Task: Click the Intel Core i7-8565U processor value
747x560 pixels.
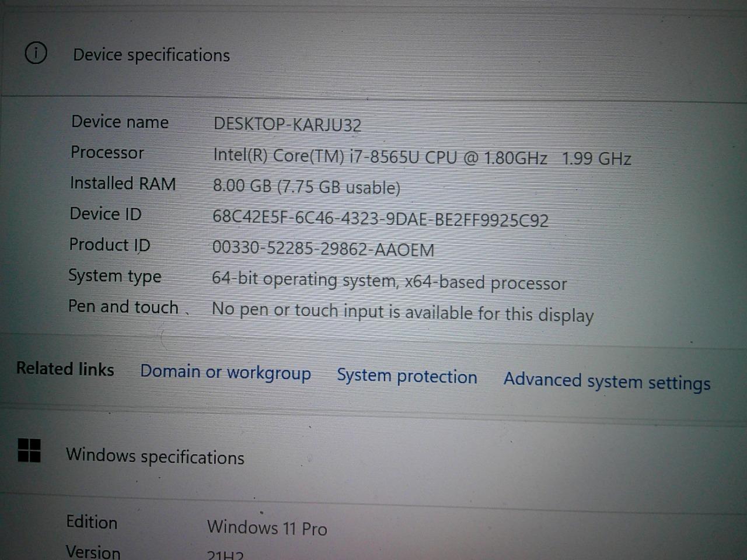Action: 422,157
